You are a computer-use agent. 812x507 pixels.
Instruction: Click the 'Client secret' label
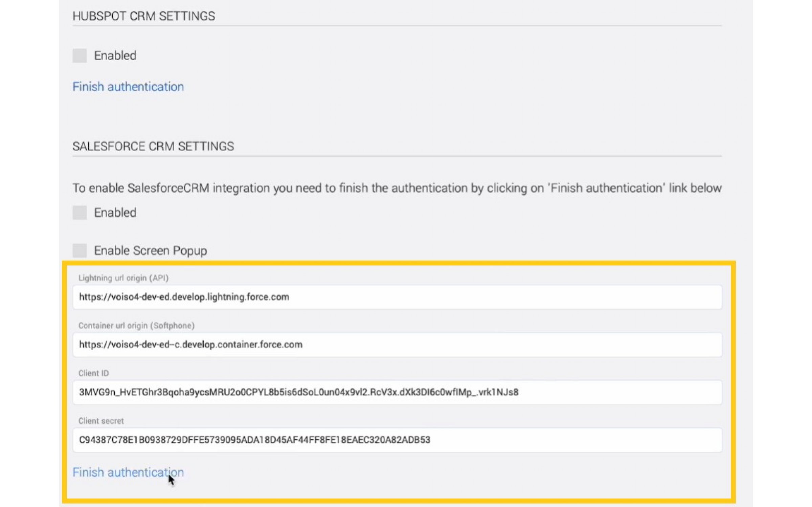tap(101, 421)
